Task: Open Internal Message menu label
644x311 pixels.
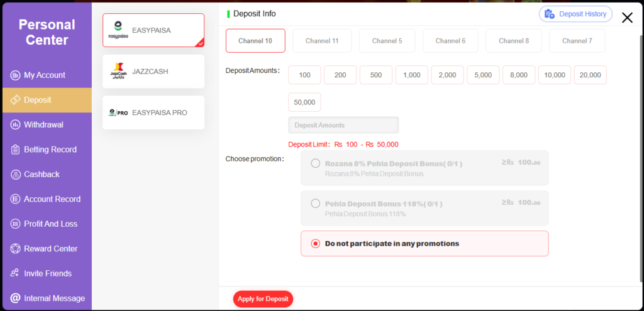Action: point(54,298)
